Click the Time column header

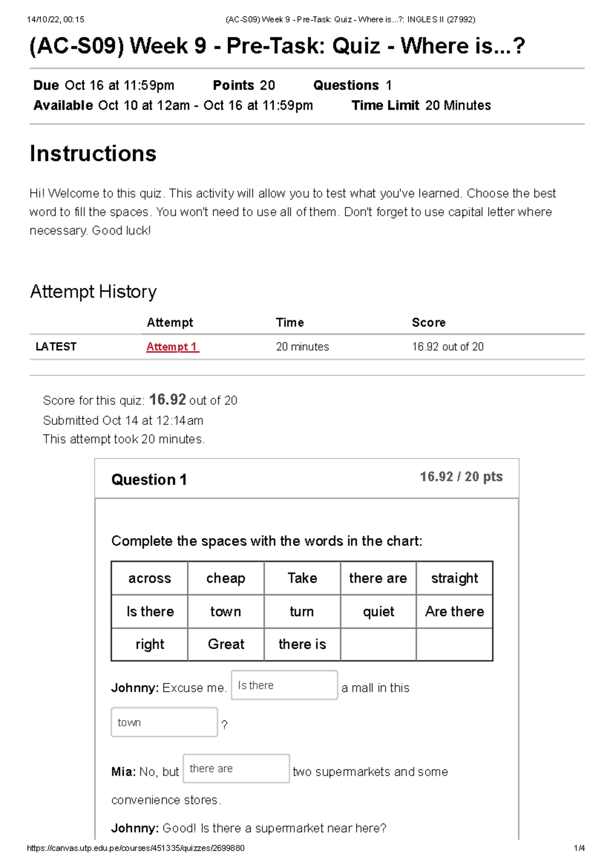pos(290,323)
